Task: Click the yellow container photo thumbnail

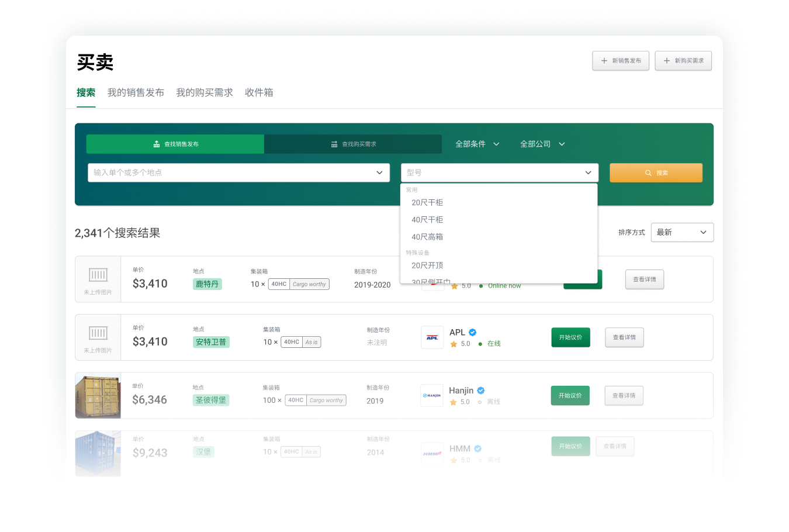Action: tap(98, 396)
